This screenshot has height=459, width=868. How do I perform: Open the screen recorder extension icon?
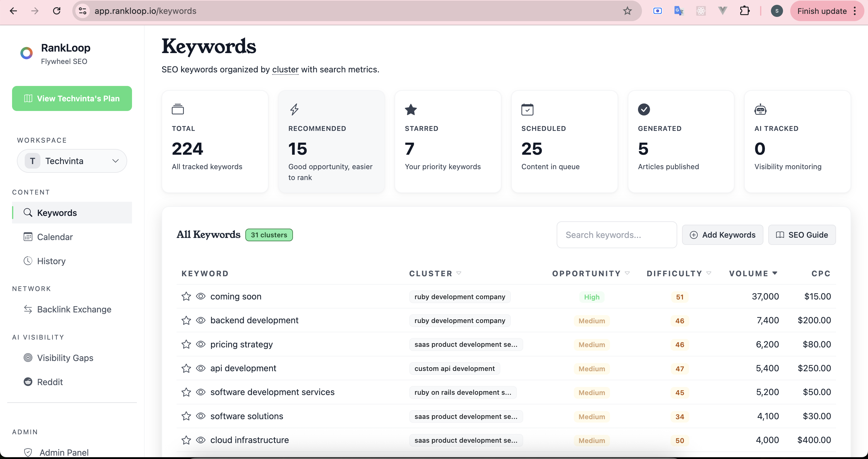point(657,11)
